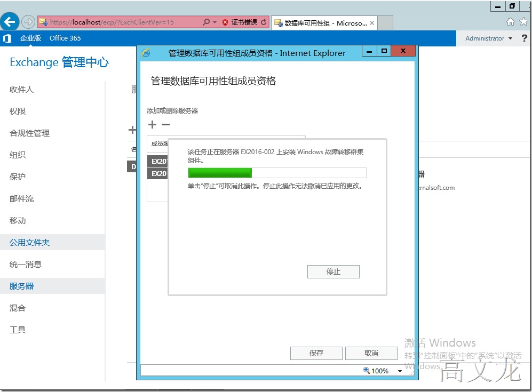This screenshot has height=392, width=532.
Task: Open the browser Home icon
Action: click(x=510, y=22)
